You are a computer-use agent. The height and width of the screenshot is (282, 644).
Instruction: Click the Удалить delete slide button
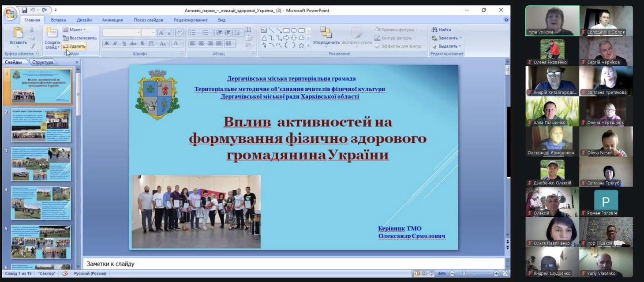(x=75, y=46)
